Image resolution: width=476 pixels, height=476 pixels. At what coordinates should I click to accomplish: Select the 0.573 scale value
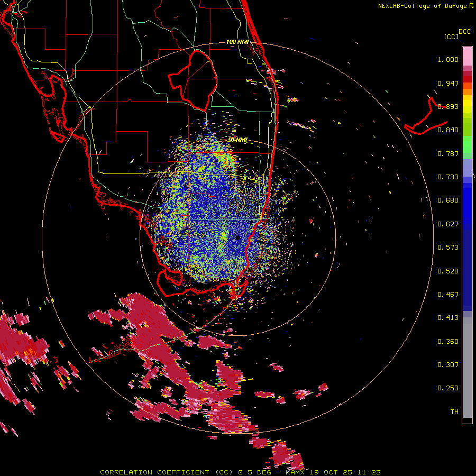point(448,248)
